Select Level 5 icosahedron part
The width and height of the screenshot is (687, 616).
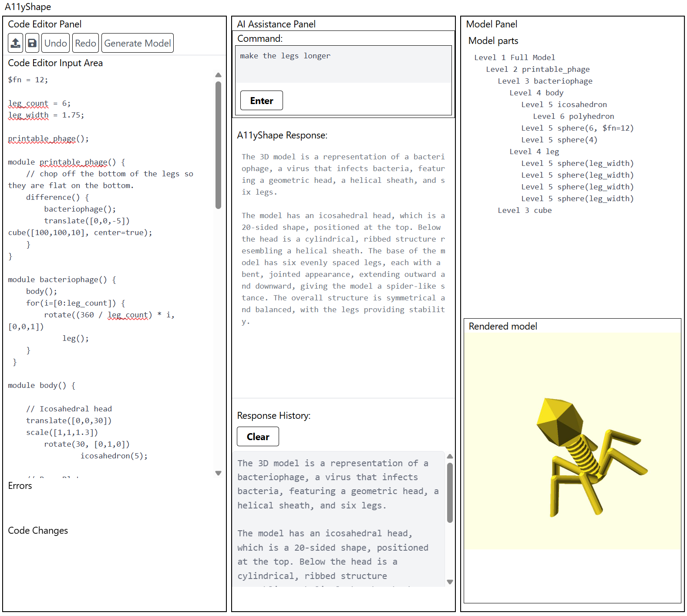click(564, 104)
